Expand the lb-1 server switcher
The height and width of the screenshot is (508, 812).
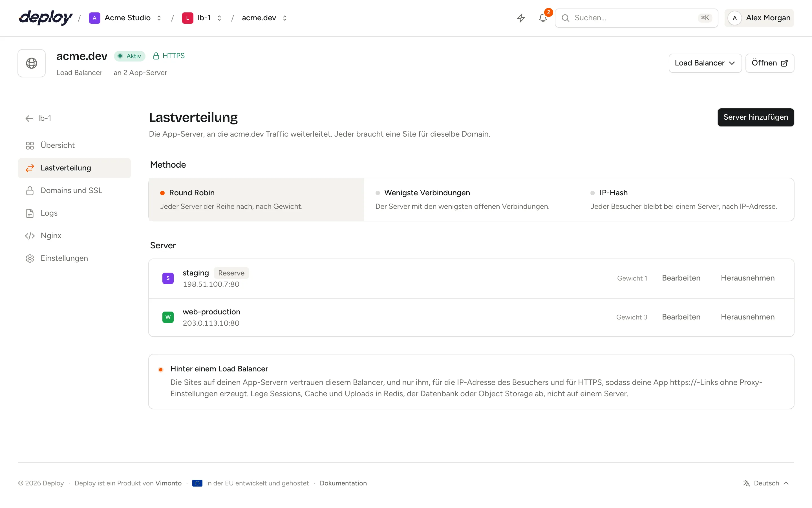point(219,18)
